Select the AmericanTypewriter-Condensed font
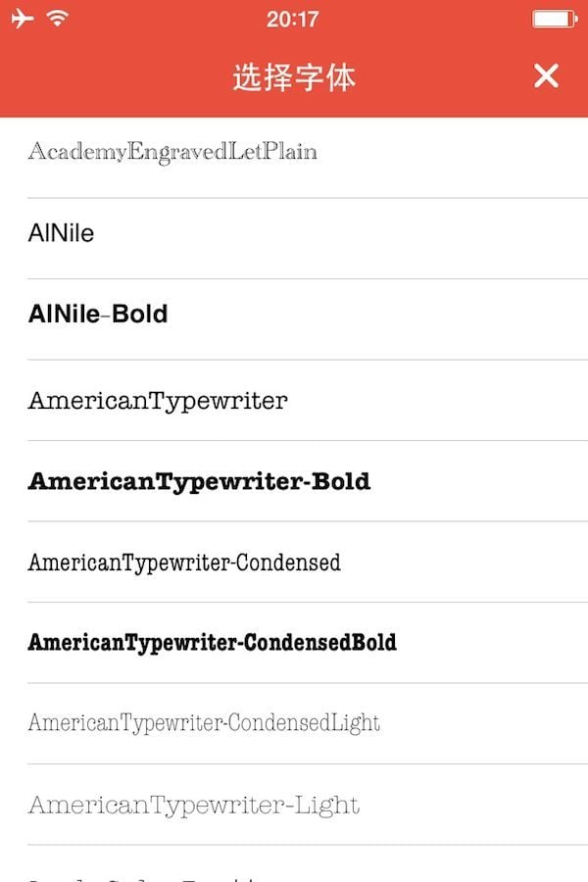588x882 pixels. coord(184,562)
